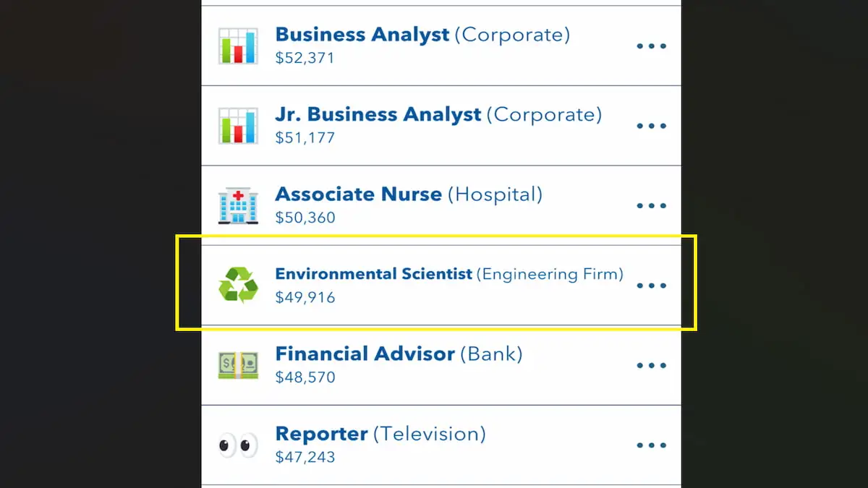Open Environmental Scientist ellipsis menu
Viewport: 868px width, 488px height.
coord(651,286)
